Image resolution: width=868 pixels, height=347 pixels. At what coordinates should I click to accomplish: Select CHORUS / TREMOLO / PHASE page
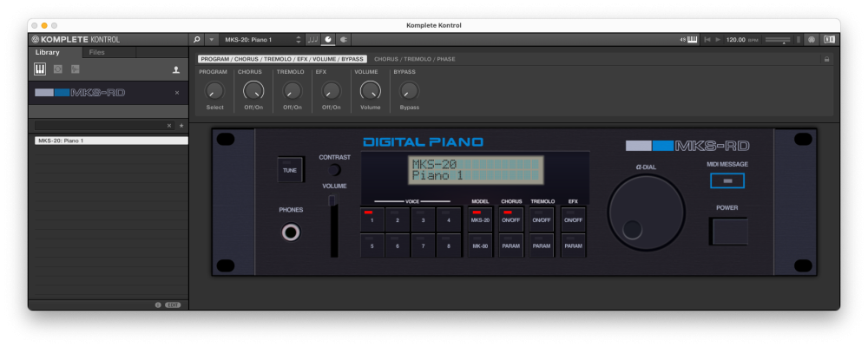click(x=415, y=59)
